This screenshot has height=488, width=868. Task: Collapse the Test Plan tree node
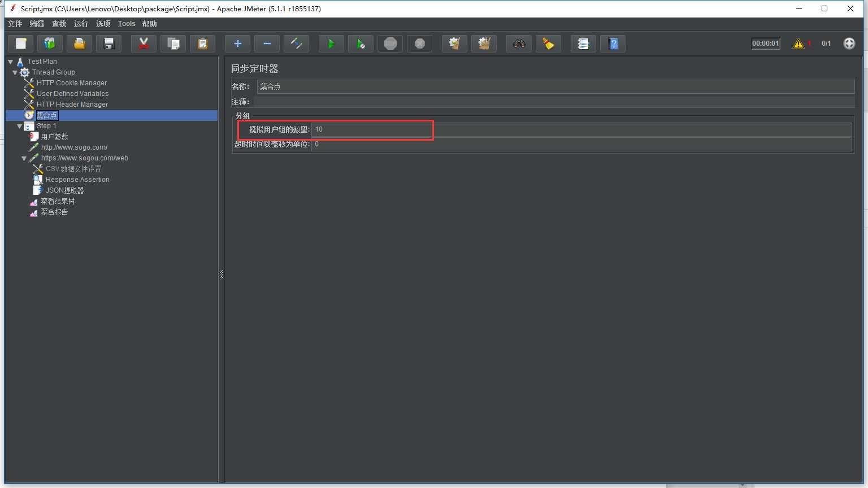(11, 62)
